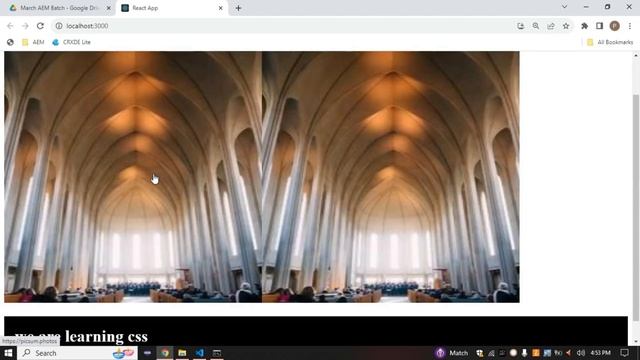This screenshot has height=360, width=640.
Task: Open a new browser tab
Action: pos(238,8)
